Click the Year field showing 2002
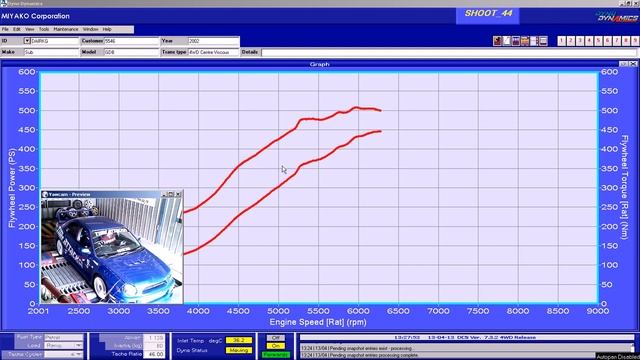Viewport: 640px width, 360px height. pyautogui.click(x=213, y=41)
